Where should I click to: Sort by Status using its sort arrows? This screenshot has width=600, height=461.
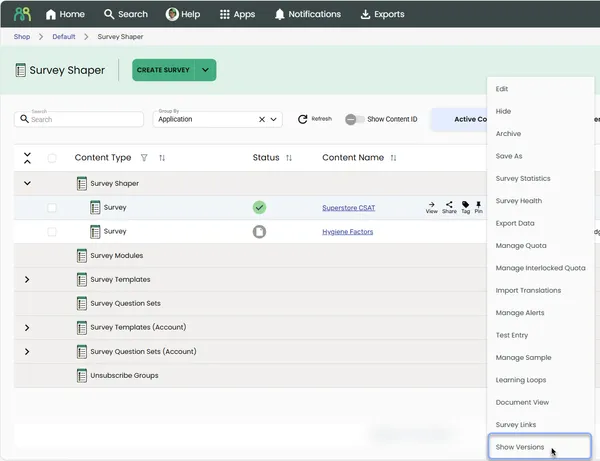(289, 158)
